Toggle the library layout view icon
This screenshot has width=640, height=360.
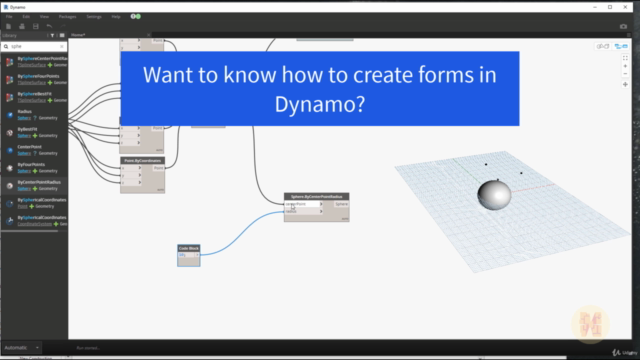pos(62,36)
